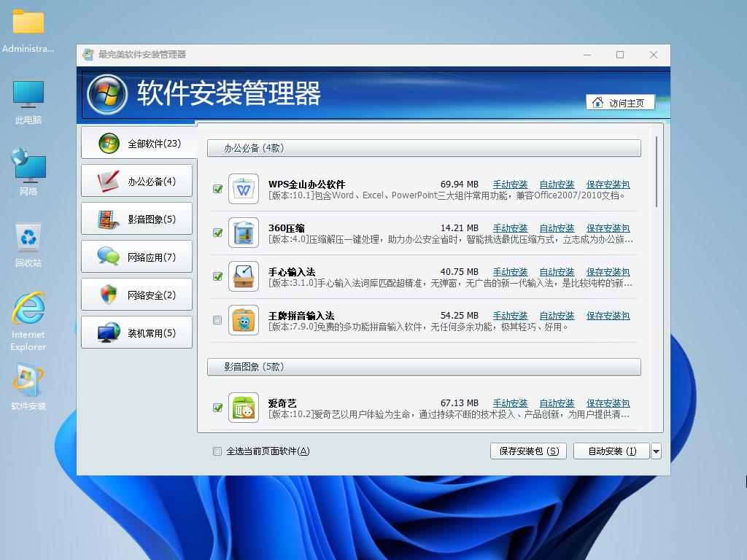This screenshot has height=560, width=747.
Task: Enable the 王牌拼音输入法 checkbox
Action: pos(217,320)
